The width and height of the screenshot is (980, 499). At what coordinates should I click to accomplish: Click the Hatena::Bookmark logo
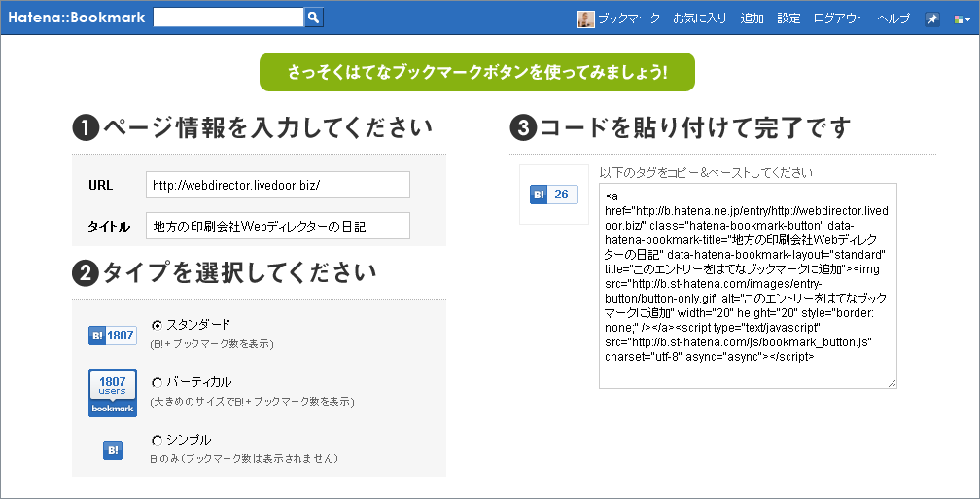(x=76, y=18)
